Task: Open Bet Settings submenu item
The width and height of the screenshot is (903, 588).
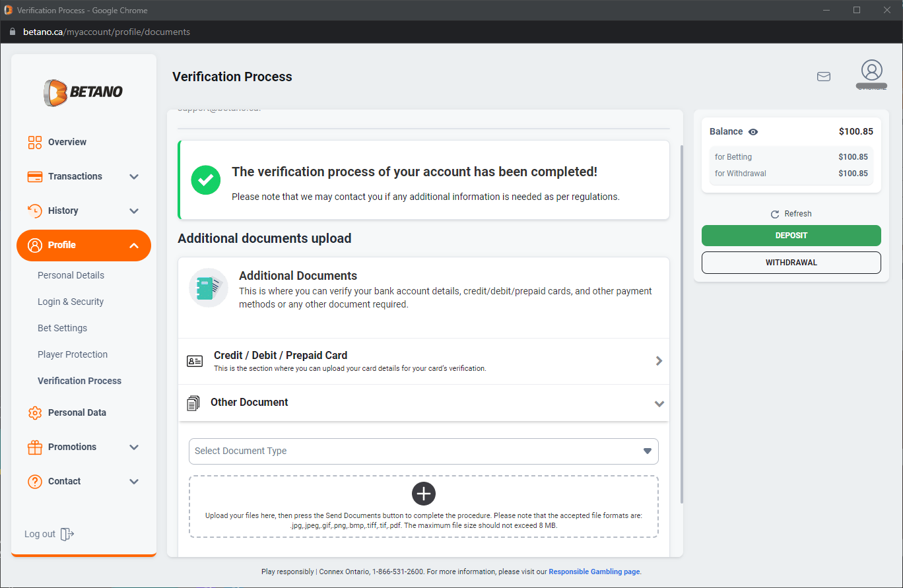Action: pos(62,328)
